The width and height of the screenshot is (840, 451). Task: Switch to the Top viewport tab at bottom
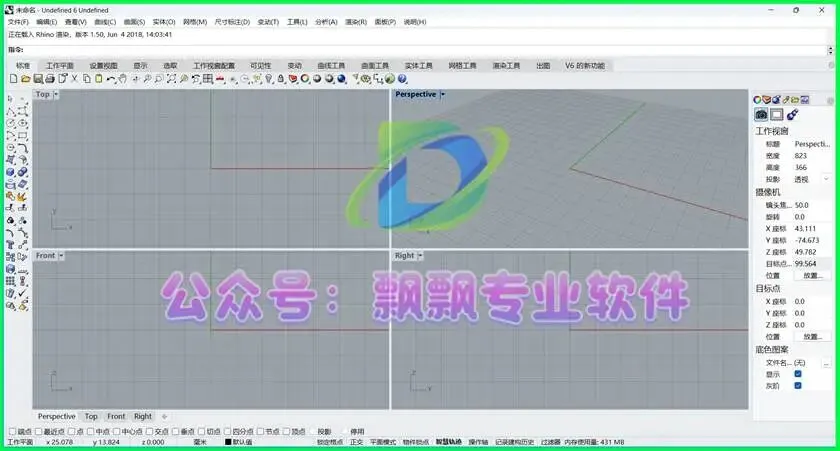point(91,417)
